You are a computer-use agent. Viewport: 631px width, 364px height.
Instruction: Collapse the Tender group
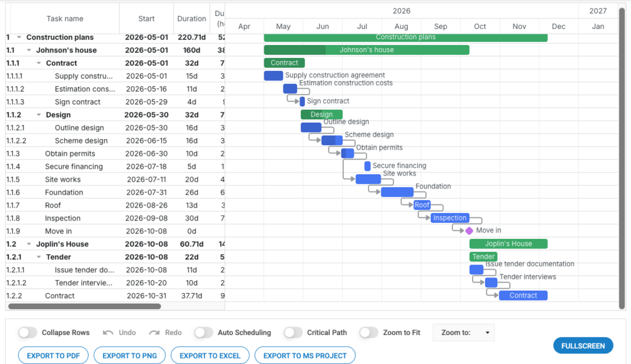(39, 257)
